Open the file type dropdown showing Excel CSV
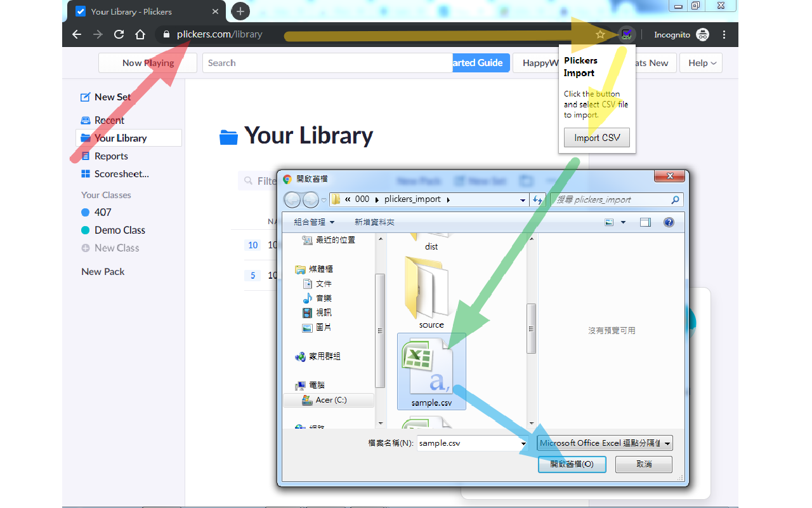Screen dimensions: 812x508 tap(604, 443)
